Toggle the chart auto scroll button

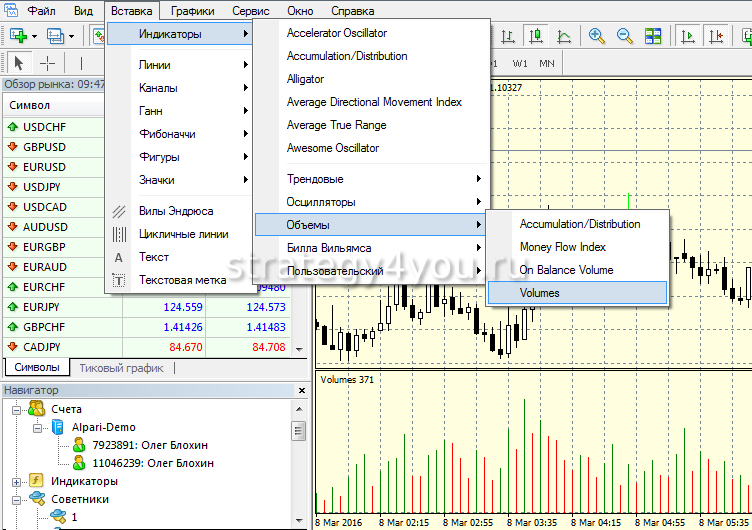click(x=688, y=36)
